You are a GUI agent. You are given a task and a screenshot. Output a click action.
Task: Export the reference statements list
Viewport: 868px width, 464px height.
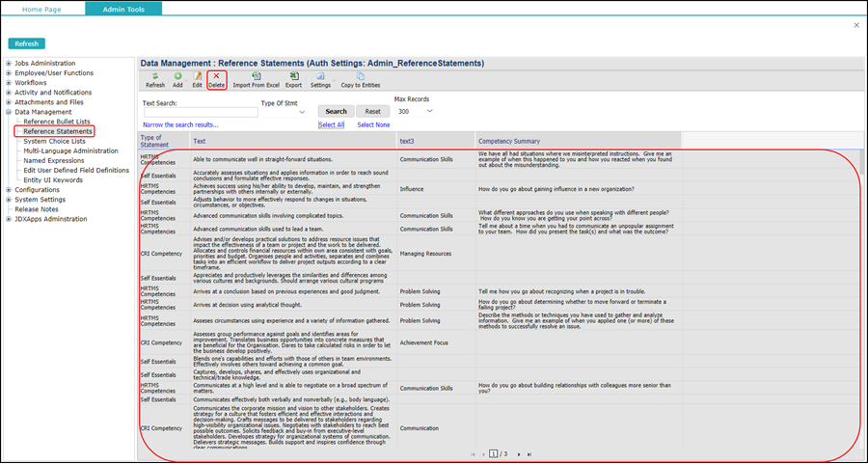[x=293, y=76]
